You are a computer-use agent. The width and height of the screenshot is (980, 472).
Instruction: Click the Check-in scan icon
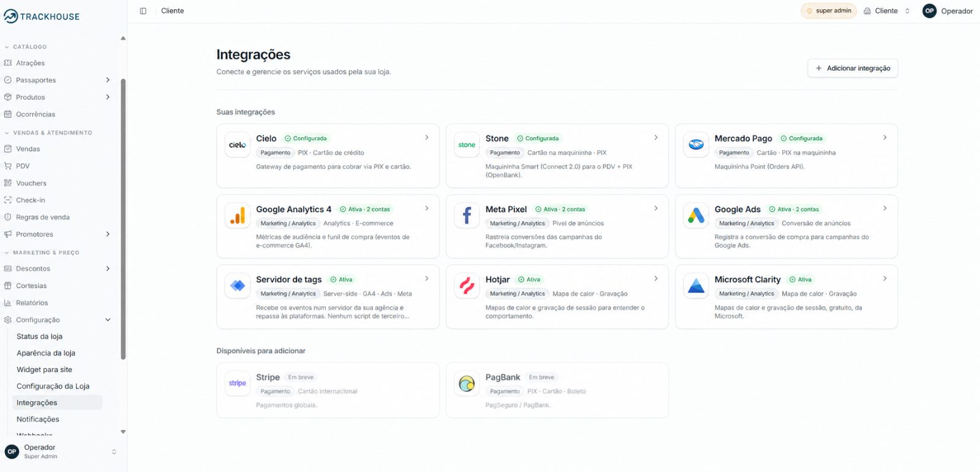[8, 200]
